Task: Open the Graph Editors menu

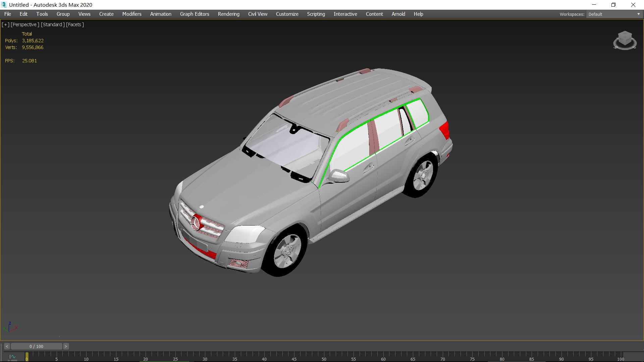Action: click(x=195, y=14)
